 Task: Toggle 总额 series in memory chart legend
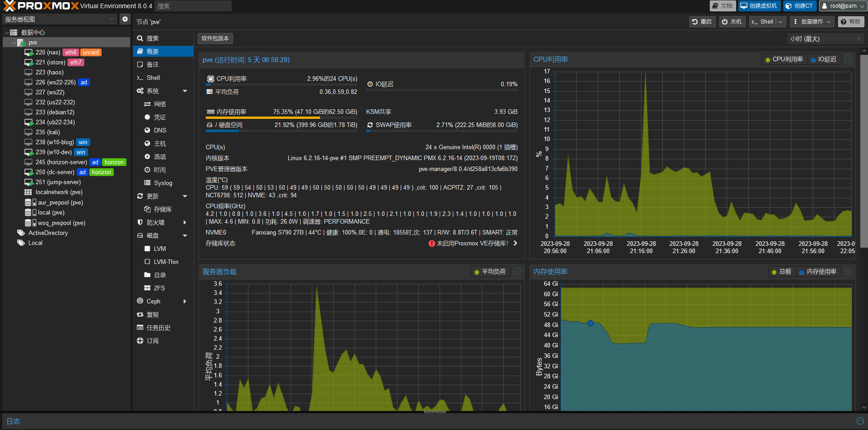[x=781, y=272]
